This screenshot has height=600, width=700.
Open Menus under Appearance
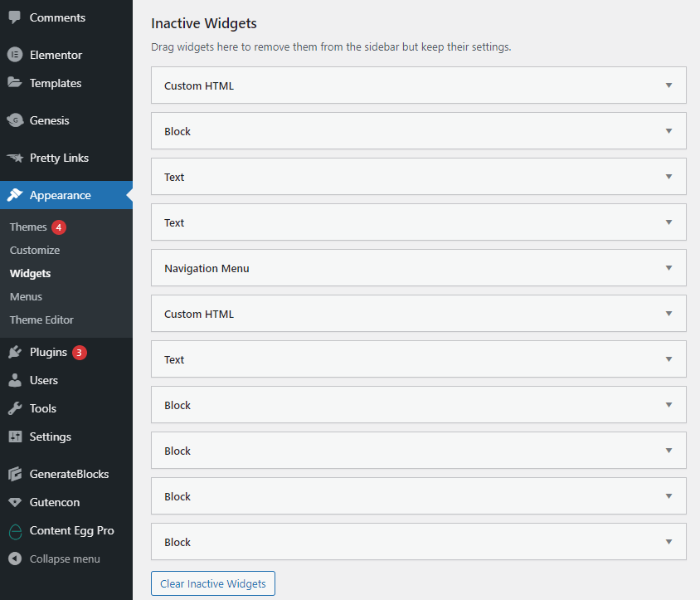[x=26, y=296]
